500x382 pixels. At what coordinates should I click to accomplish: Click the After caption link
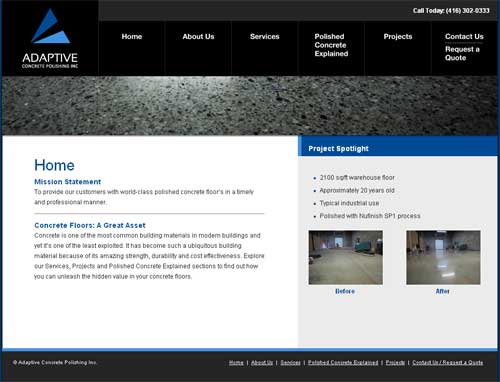tap(443, 291)
